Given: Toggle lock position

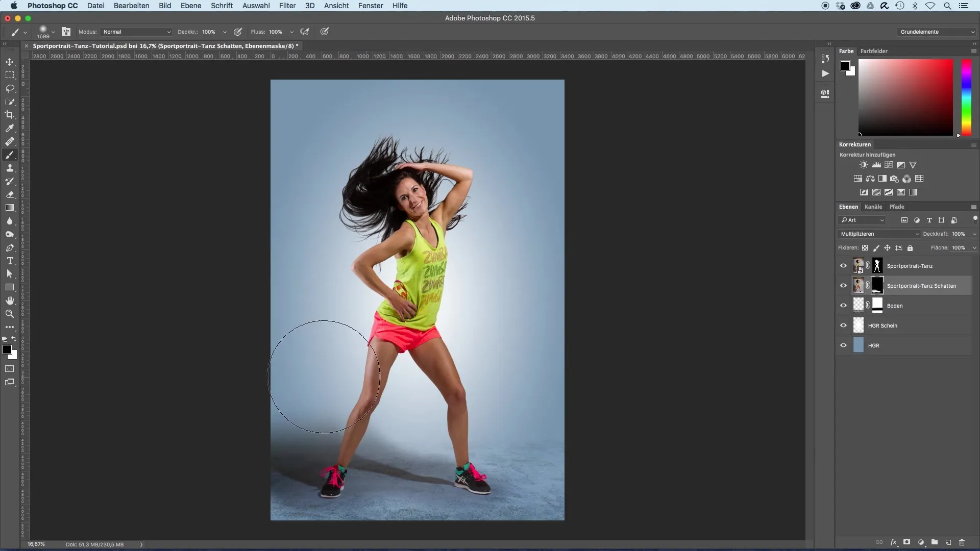Looking at the screenshot, I should pyautogui.click(x=887, y=248).
